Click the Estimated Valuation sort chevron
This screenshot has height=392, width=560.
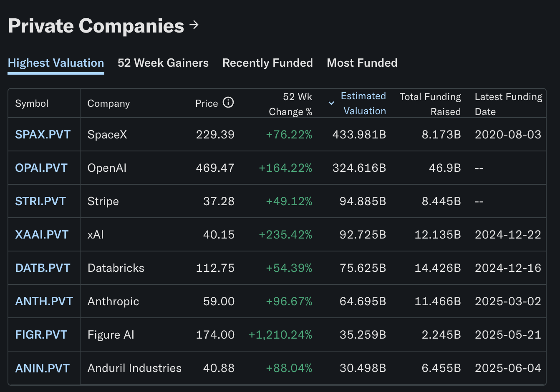coord(331,103)
